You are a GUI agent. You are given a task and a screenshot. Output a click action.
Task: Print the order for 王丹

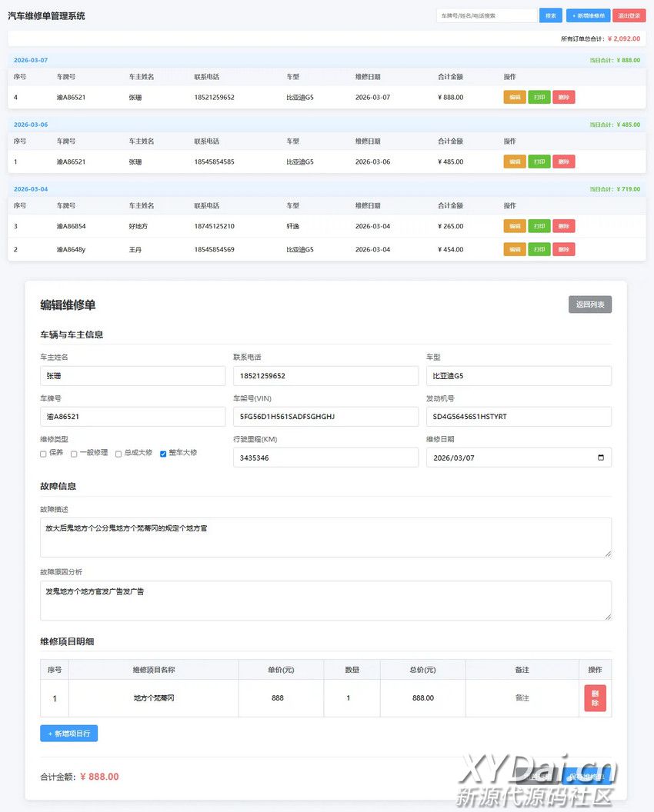539,250
